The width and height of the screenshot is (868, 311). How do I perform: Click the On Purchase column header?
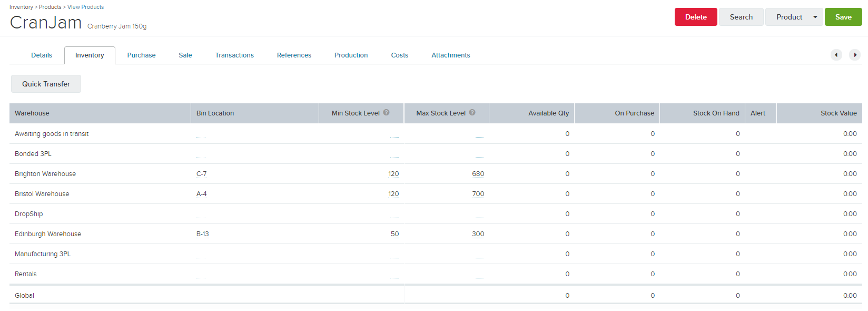tap(617, 113)
